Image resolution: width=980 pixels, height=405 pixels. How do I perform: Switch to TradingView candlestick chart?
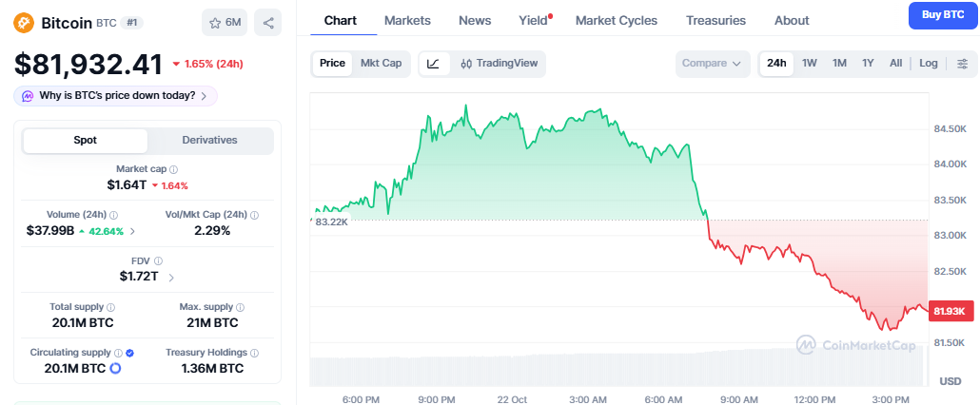499,64
